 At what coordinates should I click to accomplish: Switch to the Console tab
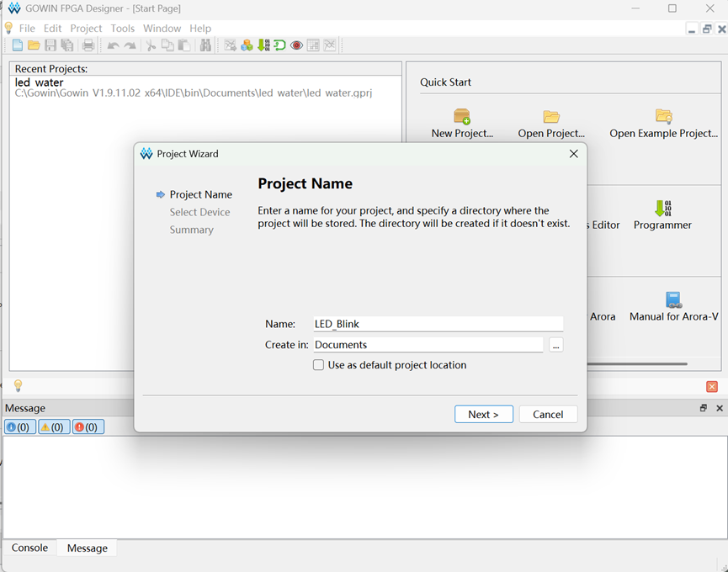(29, 548)
